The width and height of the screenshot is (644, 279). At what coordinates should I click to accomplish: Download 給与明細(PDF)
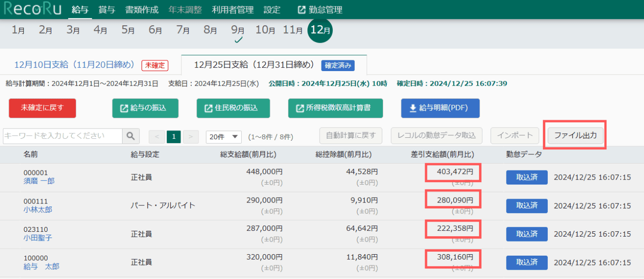tap(440, 108)
